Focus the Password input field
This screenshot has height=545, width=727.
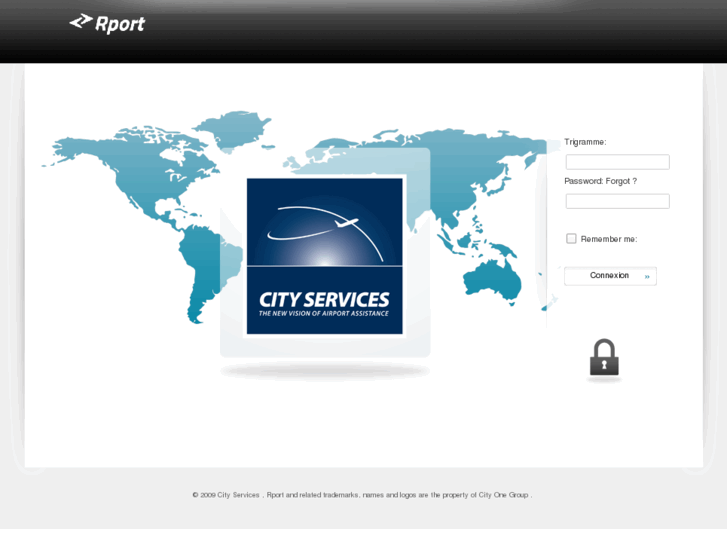coord(618,201)
